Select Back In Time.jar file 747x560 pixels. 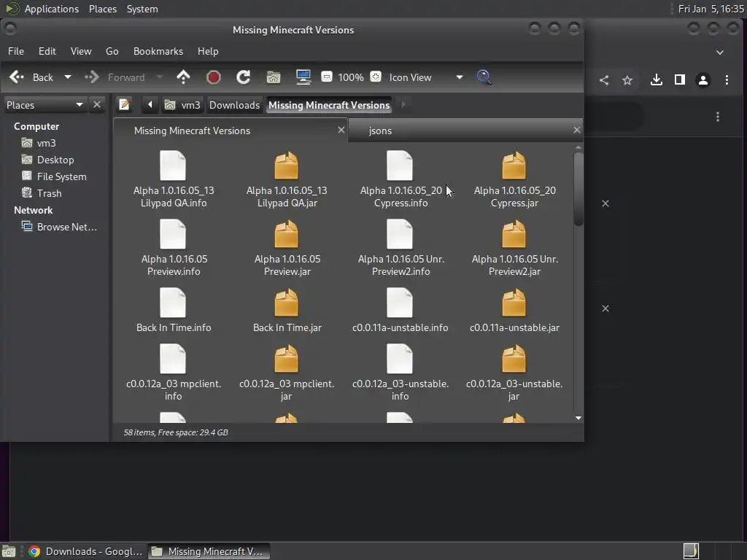287,311
